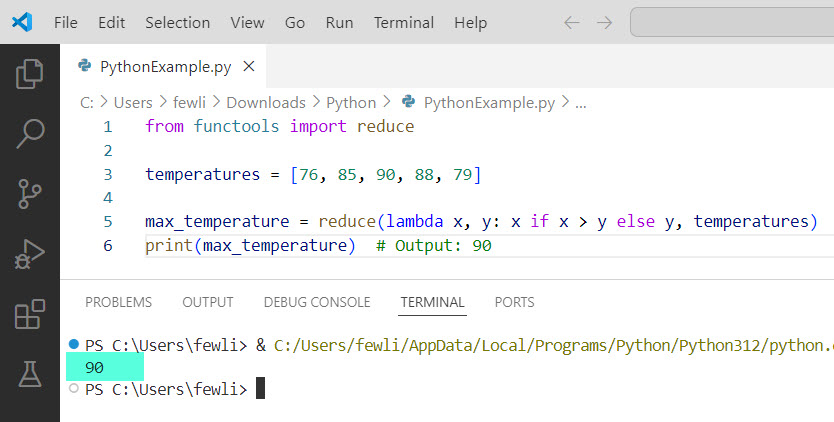Click the 'print' call on line 6
Screen dimensions: 834x422
169,245
